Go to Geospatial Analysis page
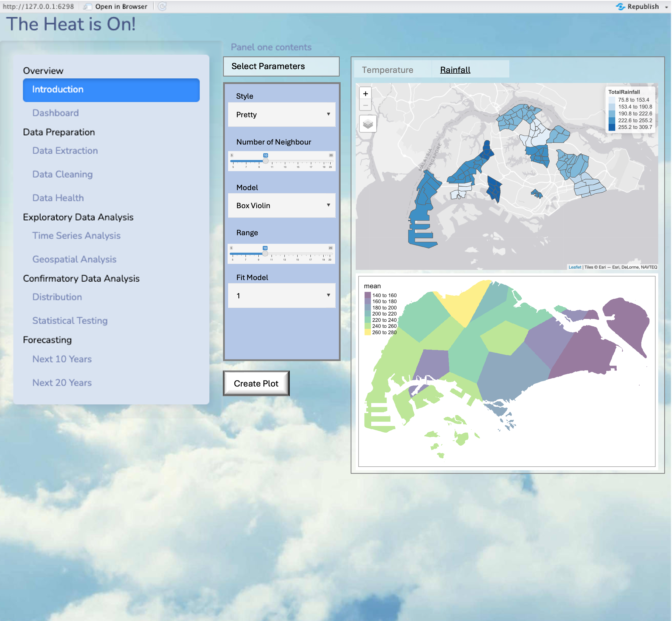Viewport: 672px width, 621px height. coord(74,259)
